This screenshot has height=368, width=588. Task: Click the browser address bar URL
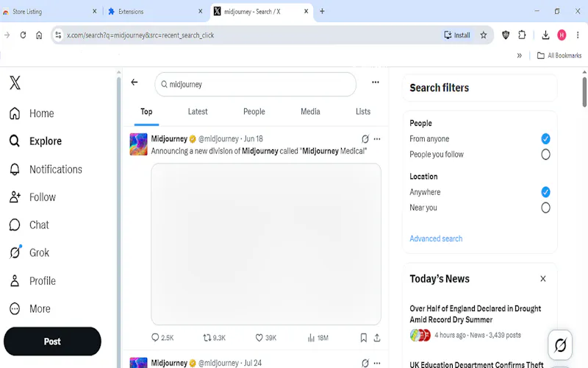point(140,35)
